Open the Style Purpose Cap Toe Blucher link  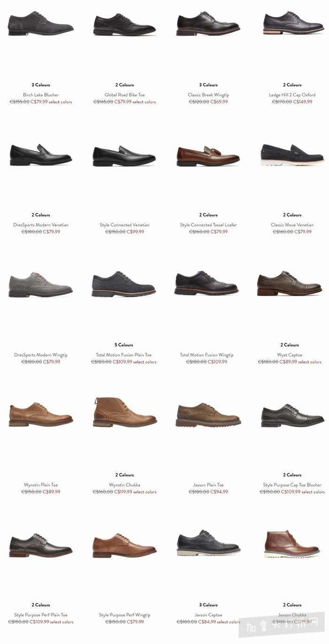pyautogui.click(x=292, y=485)
